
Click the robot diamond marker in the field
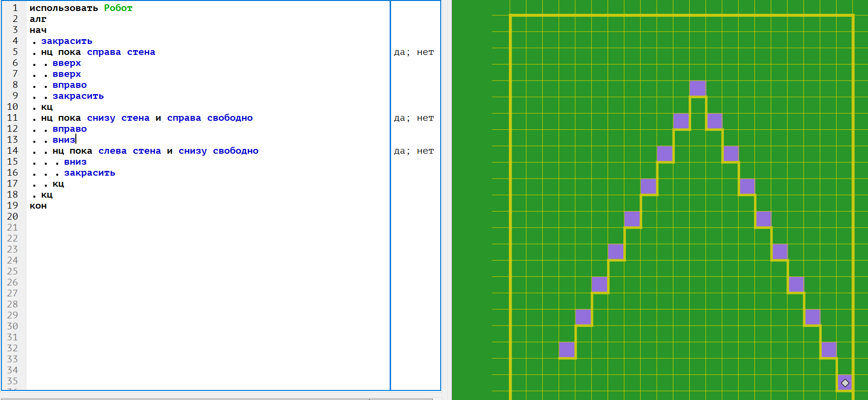pos(845,383)
